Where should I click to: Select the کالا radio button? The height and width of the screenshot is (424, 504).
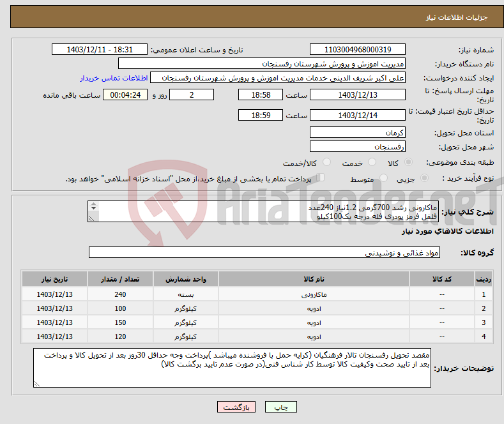[408, 162]
